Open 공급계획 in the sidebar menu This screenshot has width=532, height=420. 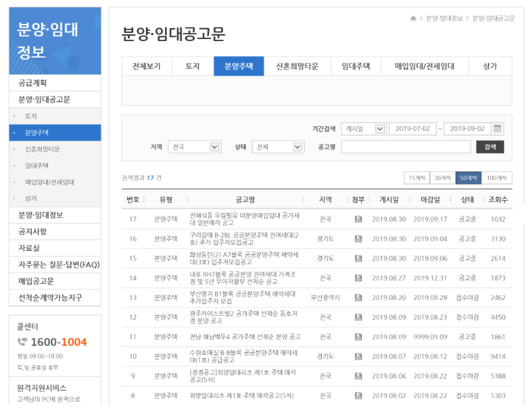pos(55,83)
